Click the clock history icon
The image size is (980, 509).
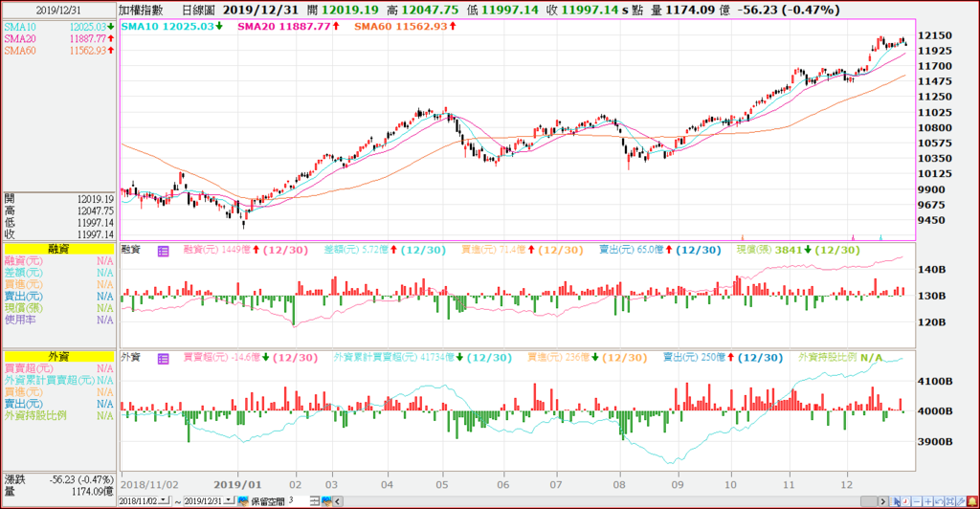click(905, 501)
